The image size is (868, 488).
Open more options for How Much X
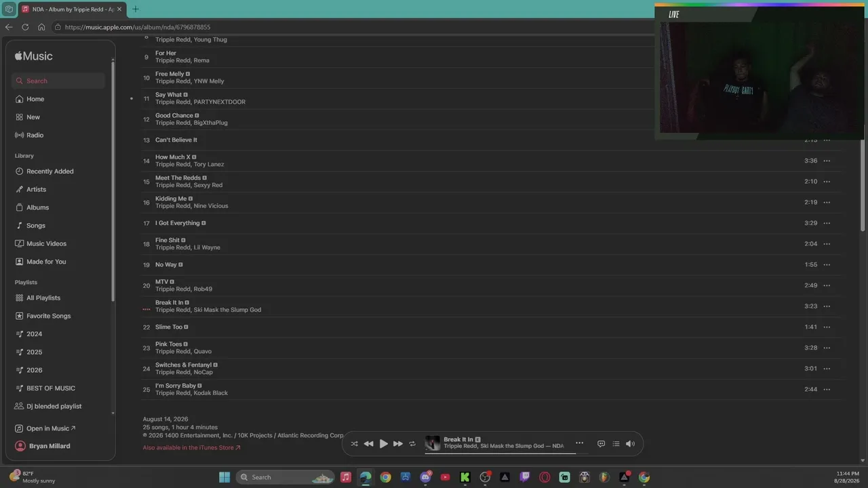tap(827, 161)
